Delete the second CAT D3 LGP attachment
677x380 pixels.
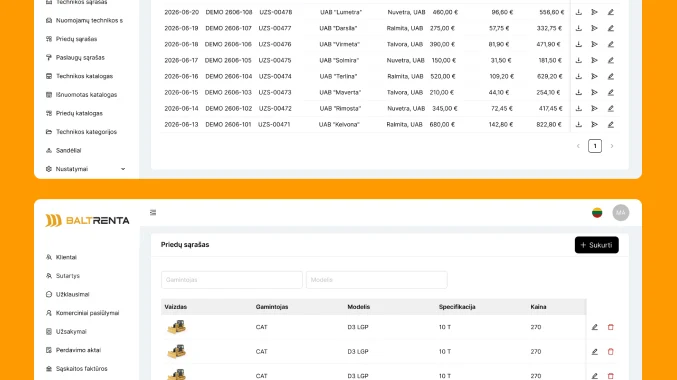pos(611,352)
